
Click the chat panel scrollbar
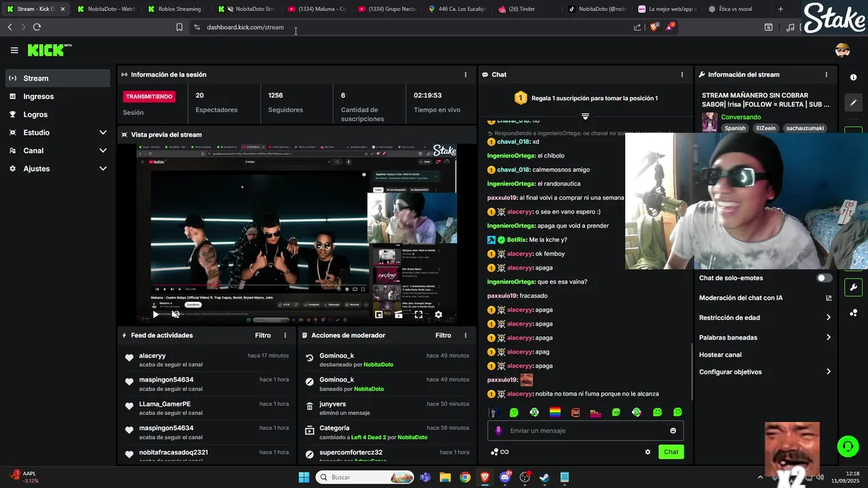point(691,371)
